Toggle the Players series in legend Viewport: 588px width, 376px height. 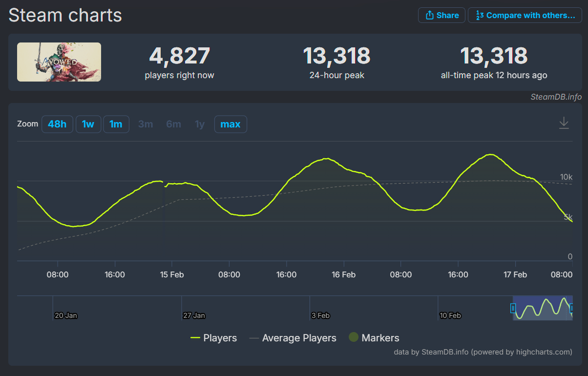point(214,338)
